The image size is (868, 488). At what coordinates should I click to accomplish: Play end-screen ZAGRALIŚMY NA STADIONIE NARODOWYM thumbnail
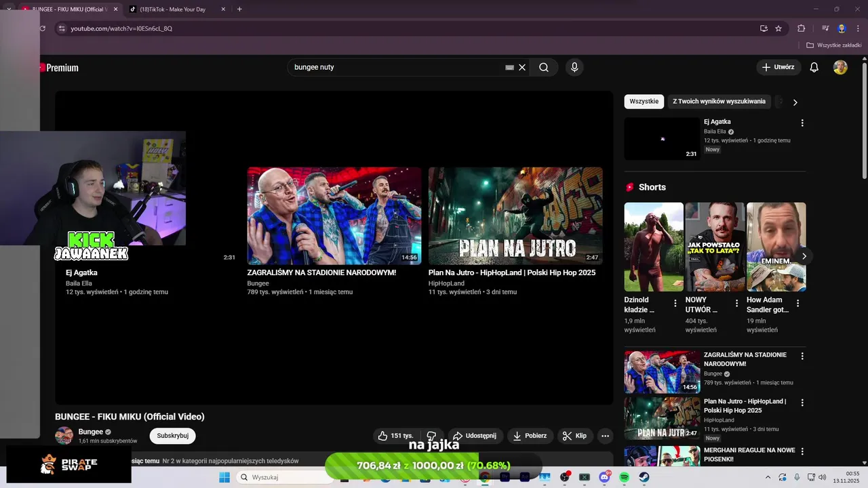(x=334, y=216)
